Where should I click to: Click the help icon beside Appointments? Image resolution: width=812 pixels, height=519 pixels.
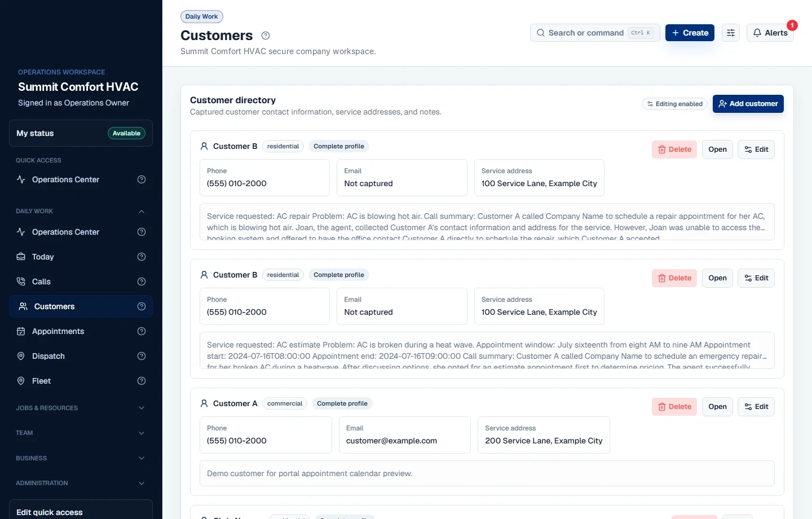pos(142,331)
